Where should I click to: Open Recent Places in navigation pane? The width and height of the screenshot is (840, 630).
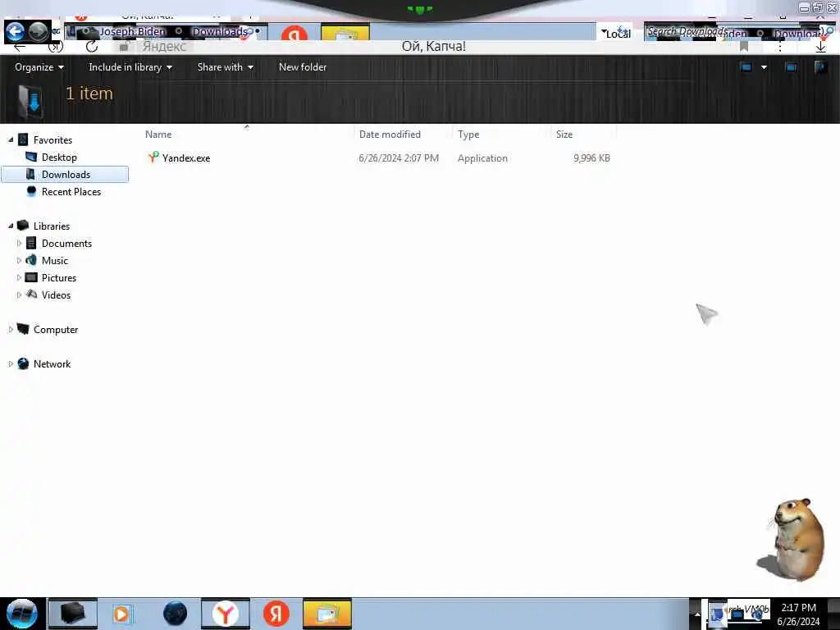point(71,192)
